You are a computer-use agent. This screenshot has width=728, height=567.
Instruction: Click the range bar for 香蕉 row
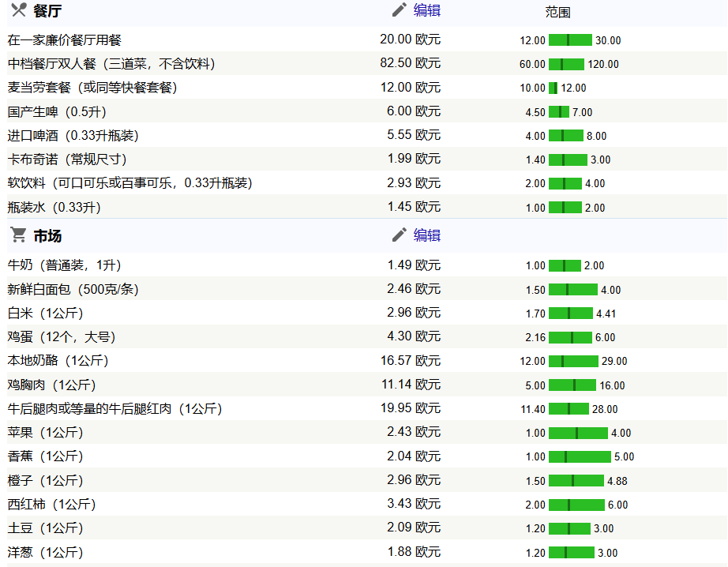click(x=580, y=456)
